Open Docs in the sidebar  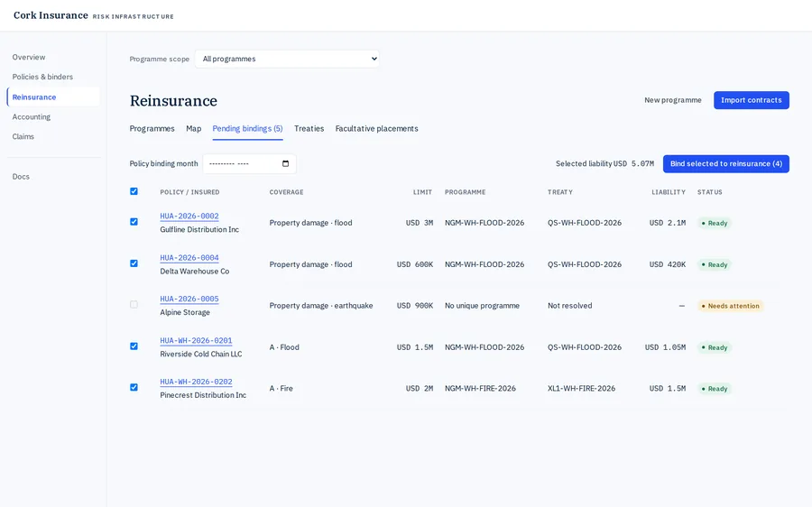tap(21, 177)
